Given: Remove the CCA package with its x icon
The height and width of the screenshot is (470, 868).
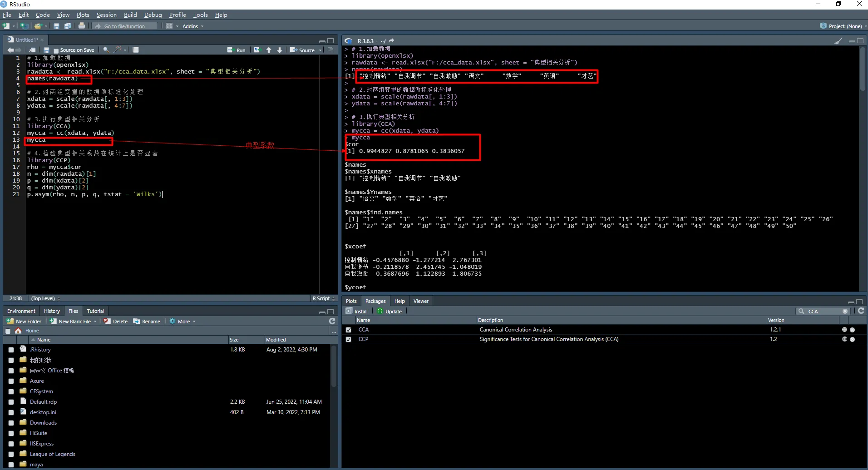Looking at the screenshot, I should 853,330.
